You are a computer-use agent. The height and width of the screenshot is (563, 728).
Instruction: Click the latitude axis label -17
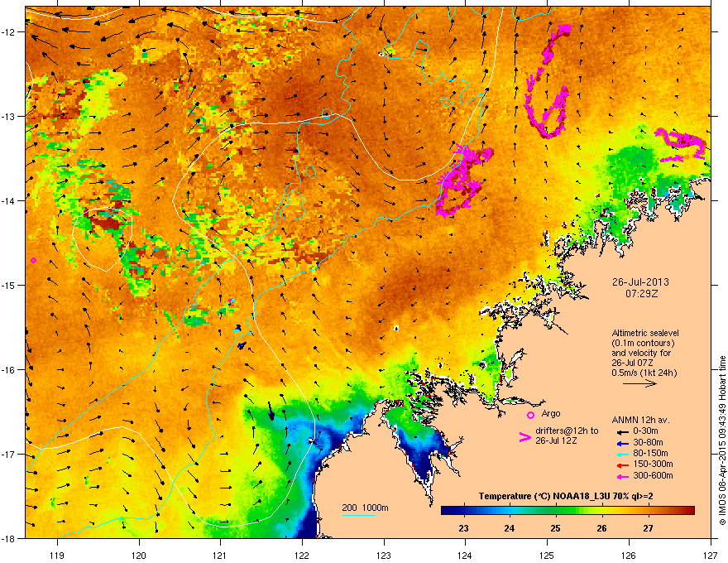pos(9,455)
